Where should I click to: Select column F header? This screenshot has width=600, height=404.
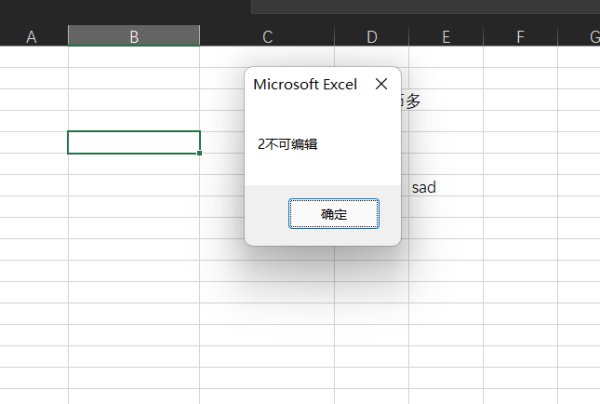pos(520,37)
